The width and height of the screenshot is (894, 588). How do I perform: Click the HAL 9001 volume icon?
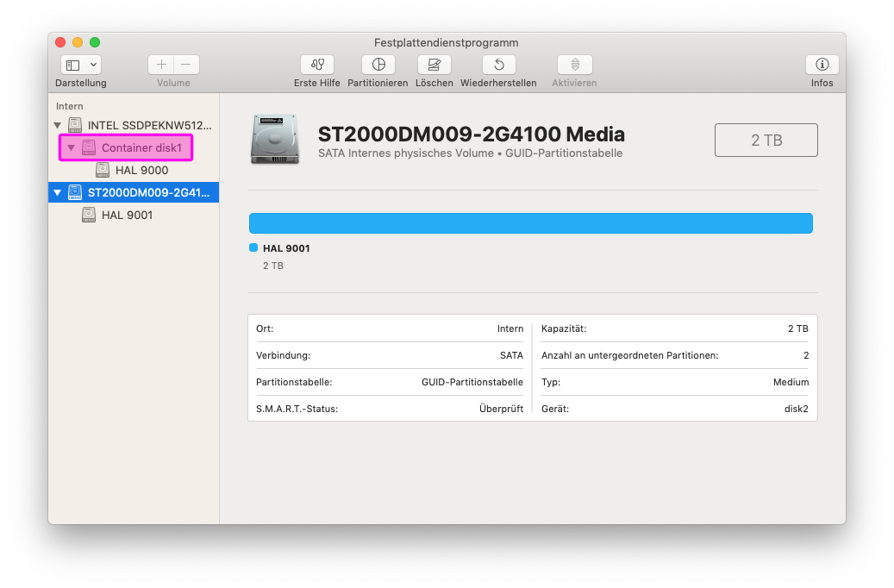click(89, 215)
